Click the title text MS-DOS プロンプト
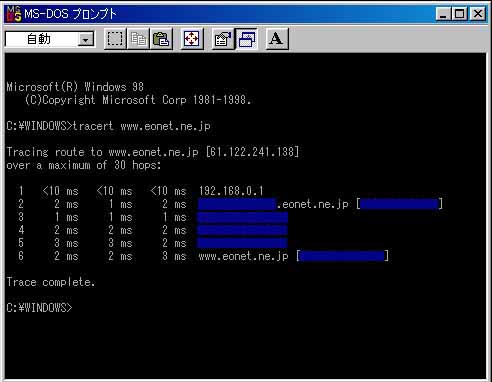The height and width of the screenshot is (382, 492). click(70, 14)
